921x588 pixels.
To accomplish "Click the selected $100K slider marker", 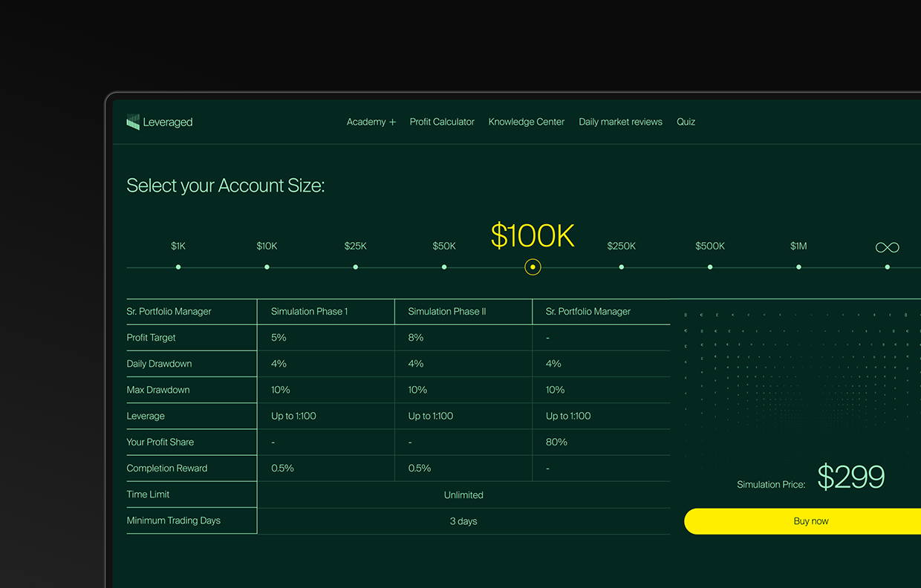I will [x=533, y=267].
